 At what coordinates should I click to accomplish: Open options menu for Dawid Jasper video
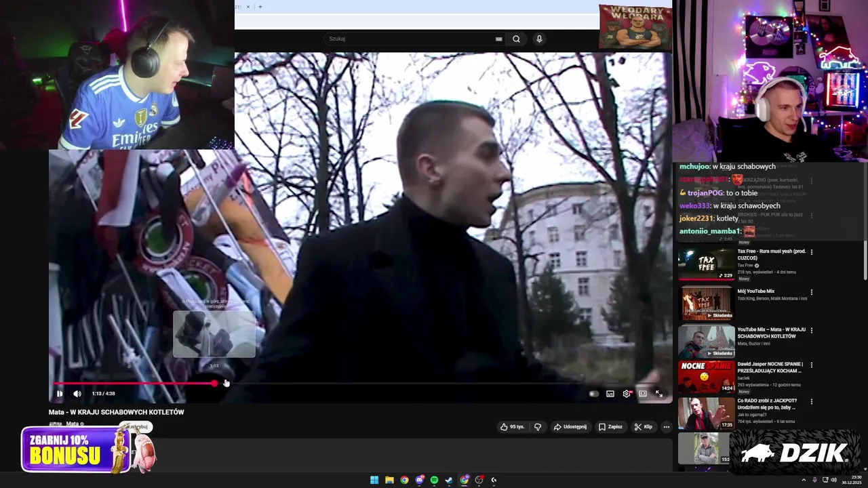pyautogui.click(x=812, y=365)
